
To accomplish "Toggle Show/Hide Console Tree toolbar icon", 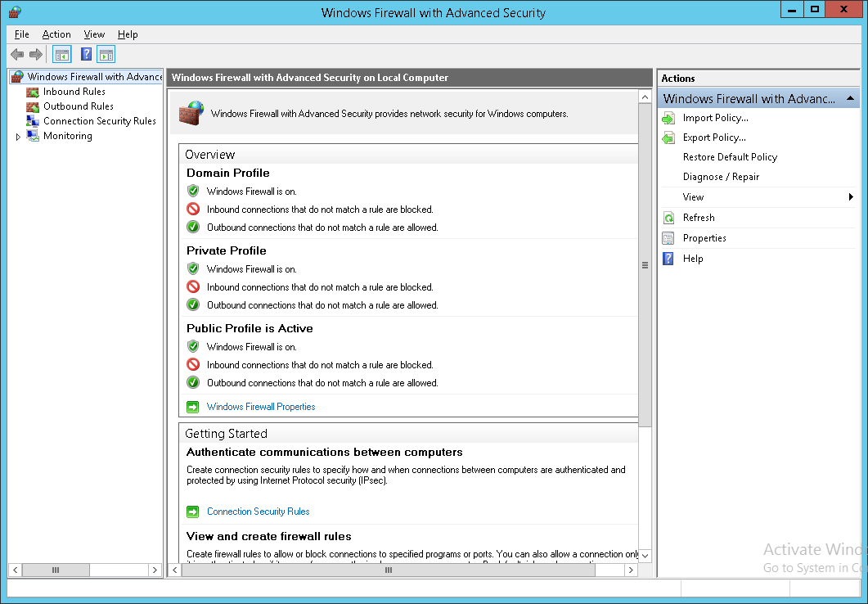I will tap(62, 54).
